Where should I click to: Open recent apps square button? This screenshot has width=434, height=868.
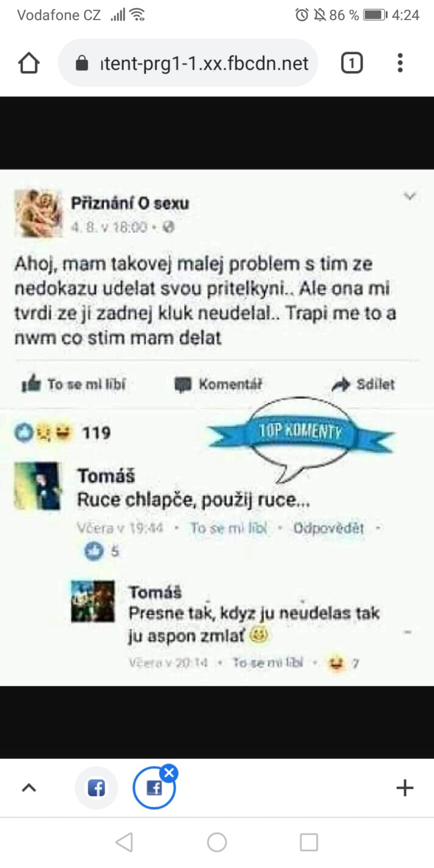tap(309, 843)
